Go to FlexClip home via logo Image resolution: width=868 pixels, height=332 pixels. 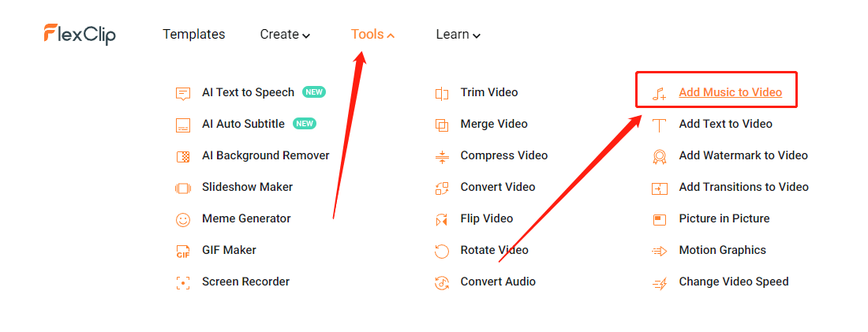click(80, 35)
